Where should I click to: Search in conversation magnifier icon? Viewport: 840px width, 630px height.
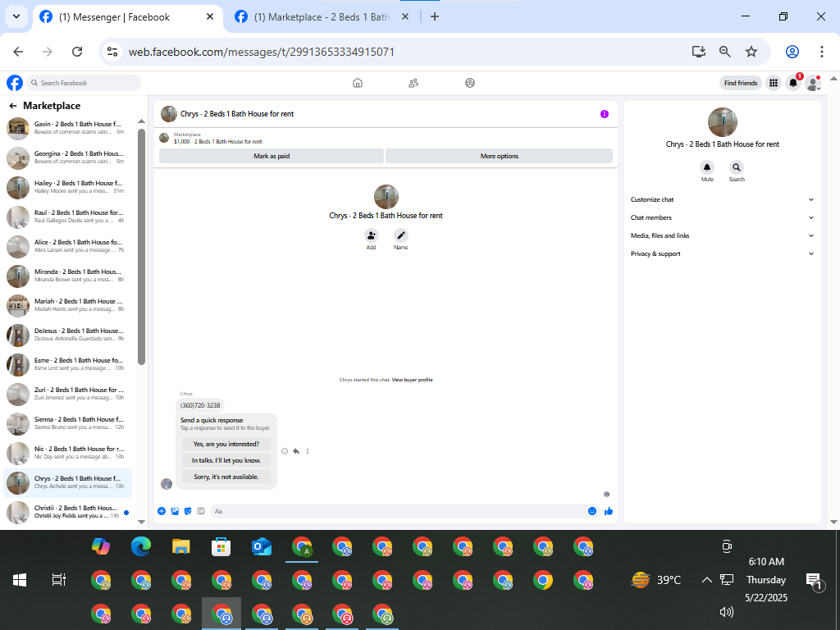[x=737, y=167]
